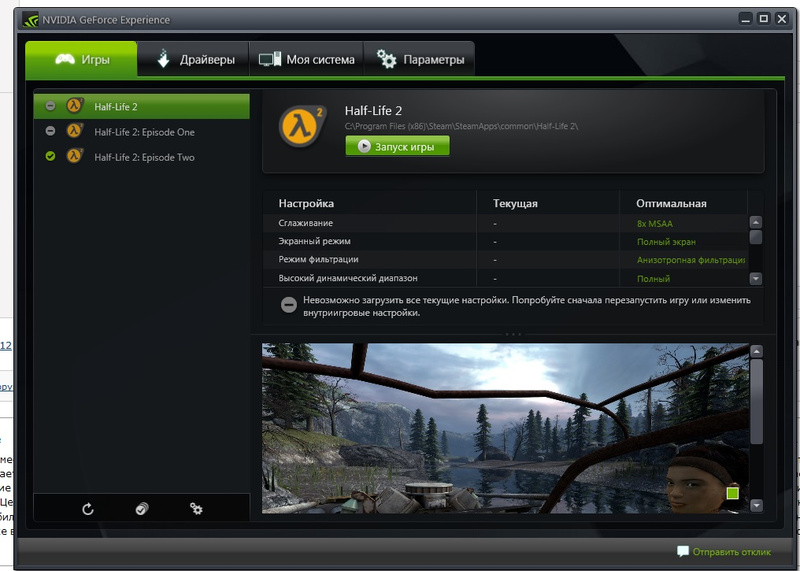Click the Оптимальная column header
Image resolution: width=800 pixels, height=571 pixels.
click(x=671, y=203)
